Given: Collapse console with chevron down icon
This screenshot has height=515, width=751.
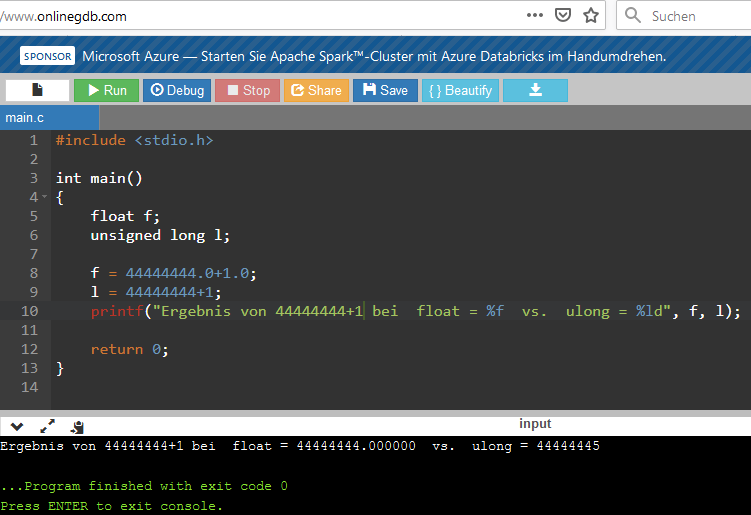Looking at the screenshot, I should point(17,426).
